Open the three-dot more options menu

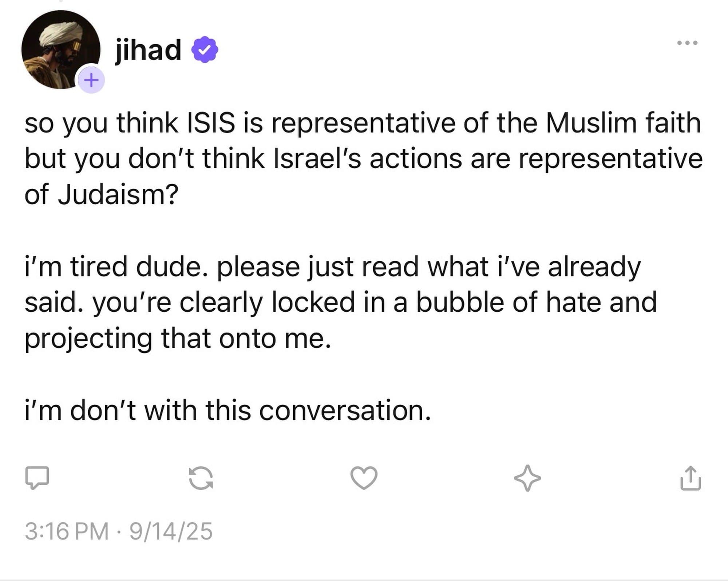(687, 43)
